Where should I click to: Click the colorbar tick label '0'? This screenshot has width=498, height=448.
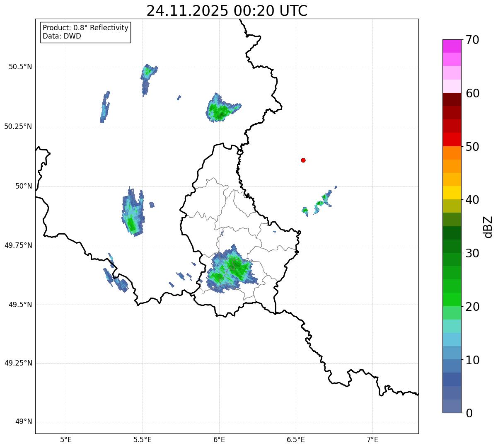coord(469,413)
